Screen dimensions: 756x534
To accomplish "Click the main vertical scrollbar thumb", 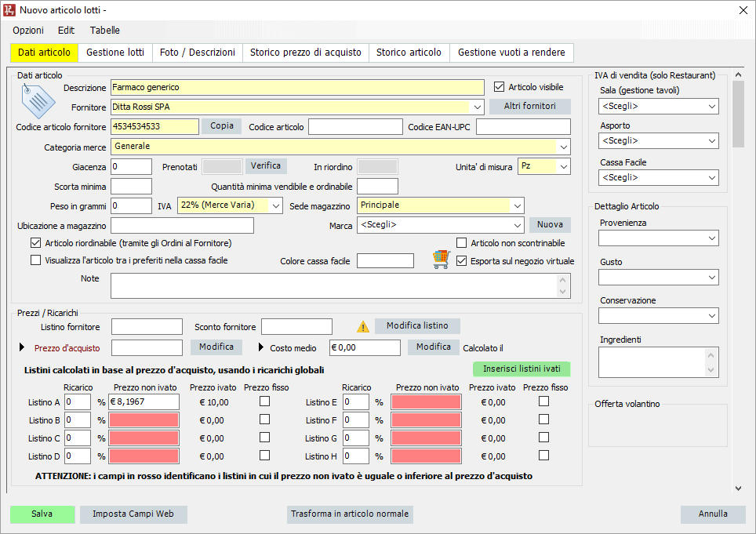I will 738,114.
